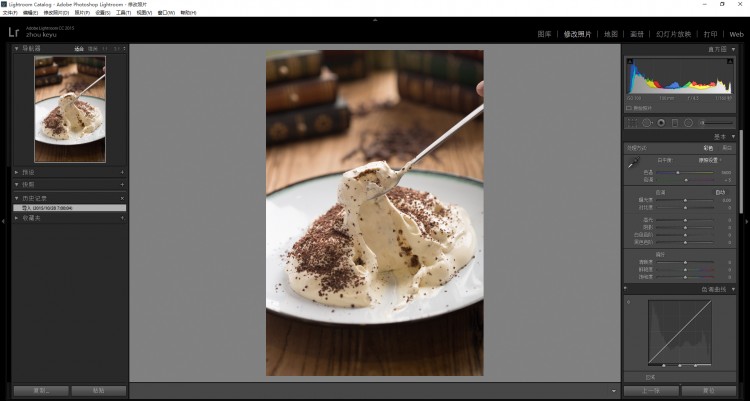This screenshot has width=750, height=401.
Task: Adjust the Exposure slider
Action: click(x=685, y=200)
